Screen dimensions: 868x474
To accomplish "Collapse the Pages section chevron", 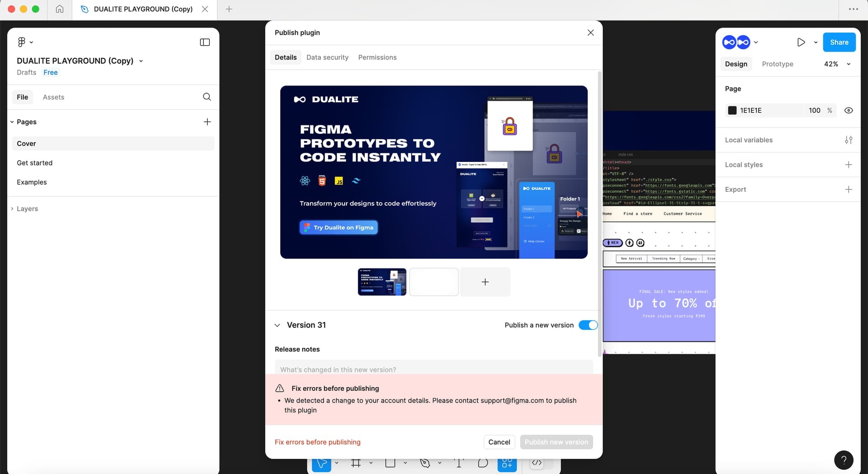I will coord(12,122).
